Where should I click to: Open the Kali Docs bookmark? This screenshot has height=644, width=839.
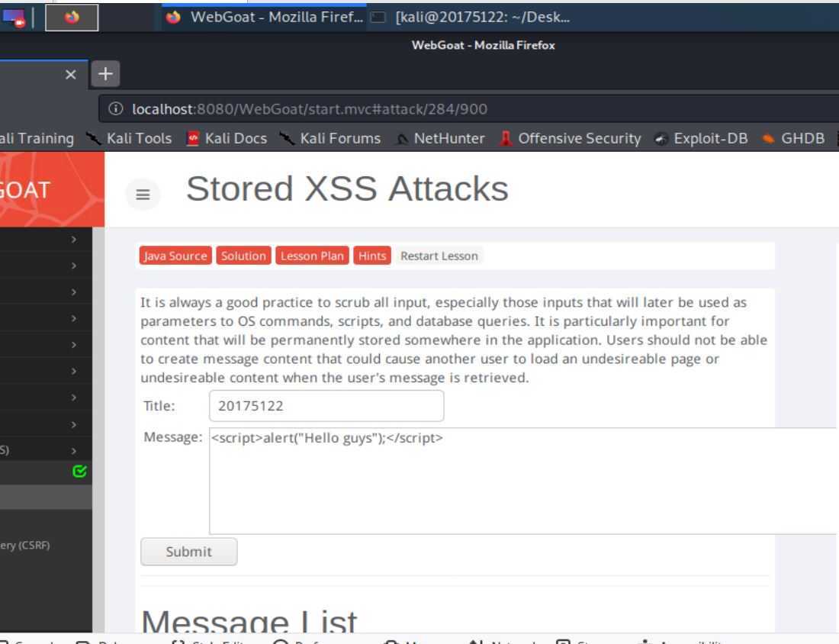(227, 138)
